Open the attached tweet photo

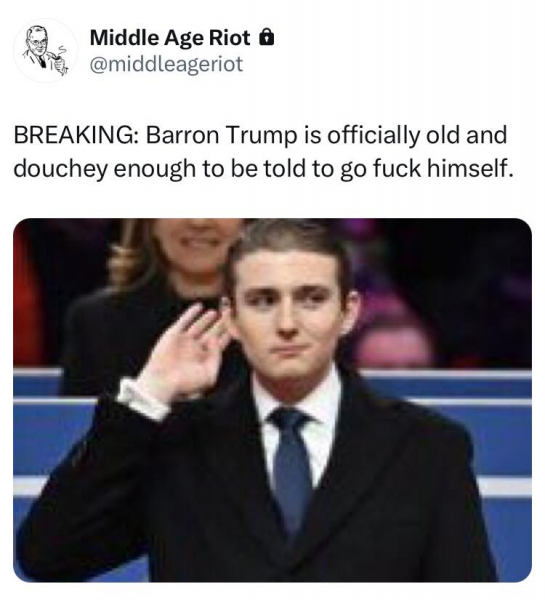[272, 400]
